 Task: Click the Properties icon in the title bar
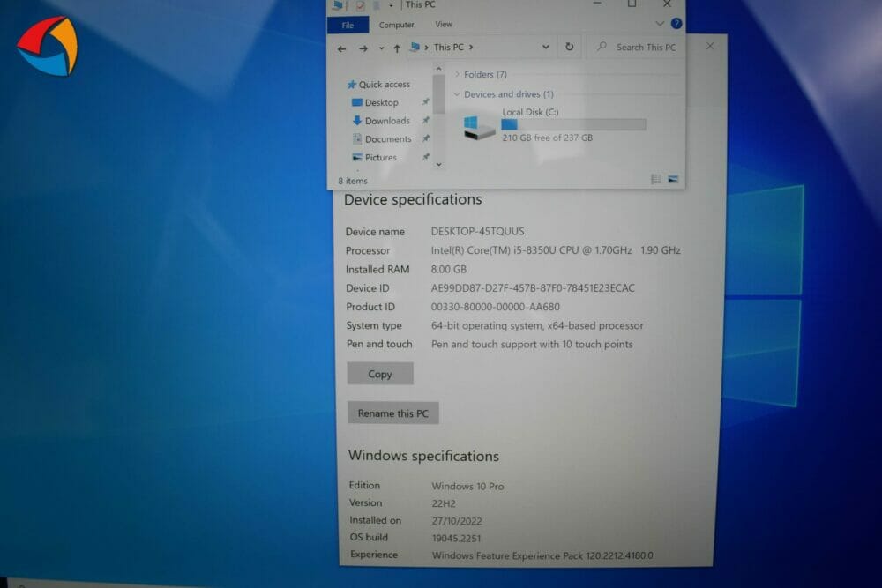(x=360, y=5)
